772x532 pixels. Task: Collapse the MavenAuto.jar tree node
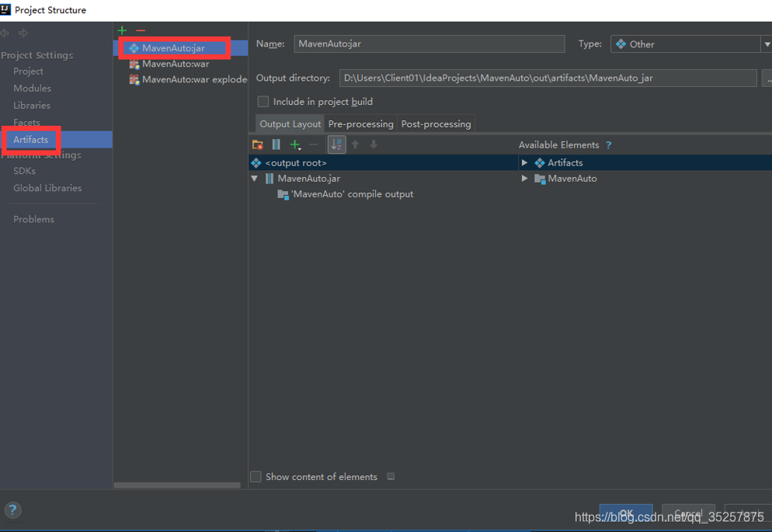(x=255, y=179)
